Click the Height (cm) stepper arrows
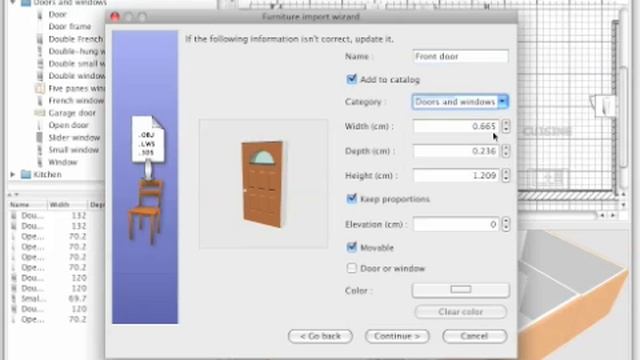 pyautogui.click(x=506, y=176)
